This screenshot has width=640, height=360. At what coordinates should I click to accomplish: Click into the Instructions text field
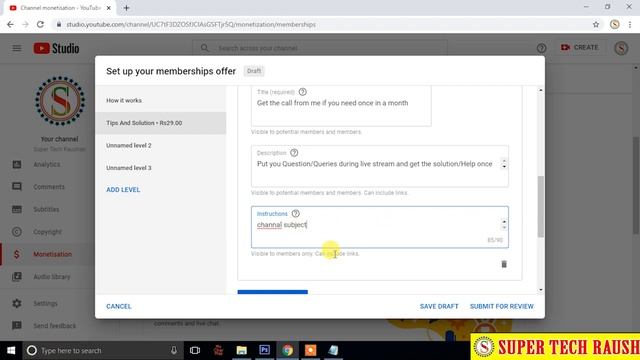[x=380, y=227]
